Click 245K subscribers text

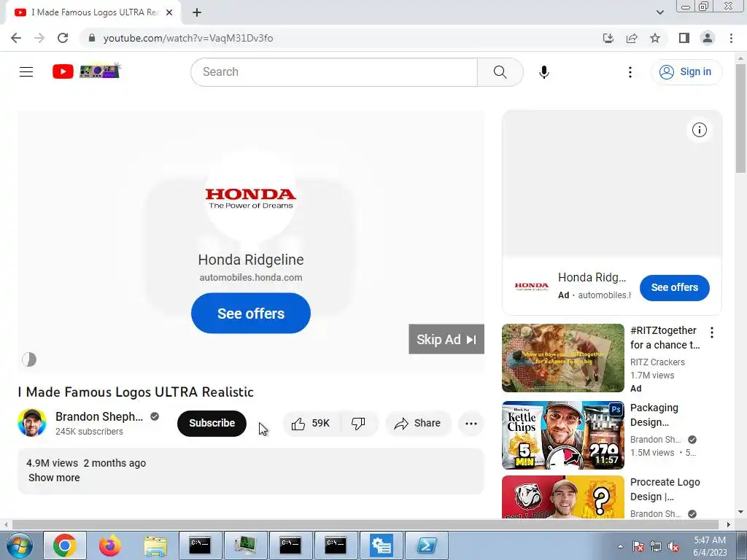pos(89,432)
